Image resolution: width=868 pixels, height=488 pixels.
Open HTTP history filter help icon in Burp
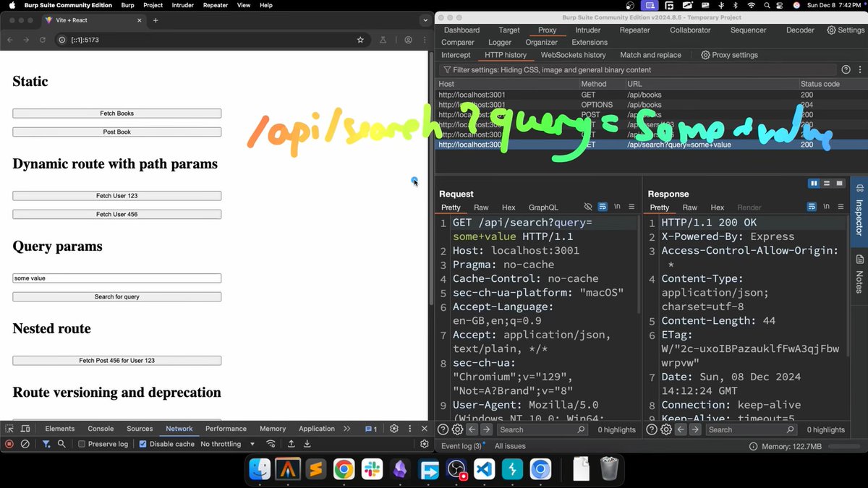(846, 70)
